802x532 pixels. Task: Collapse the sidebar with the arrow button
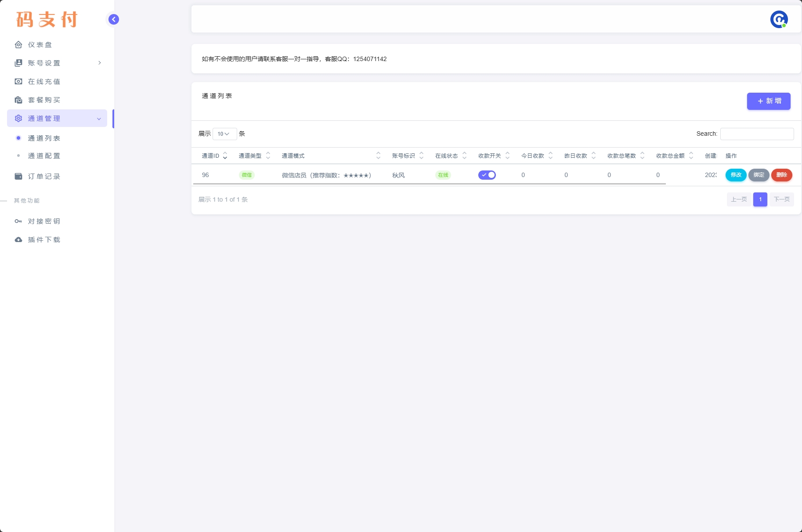click(x=114, y=19)
